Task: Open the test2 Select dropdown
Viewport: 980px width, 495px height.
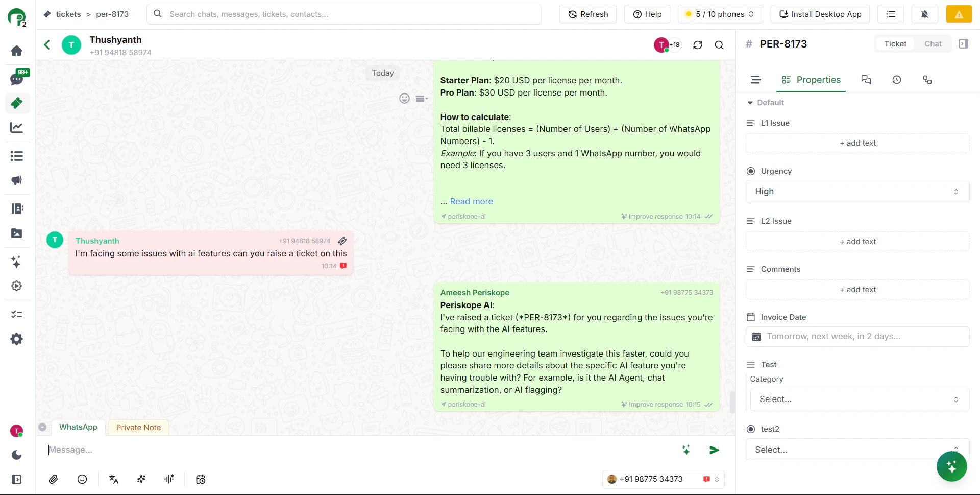Action: pyautogui.click(x=857, y=450)
